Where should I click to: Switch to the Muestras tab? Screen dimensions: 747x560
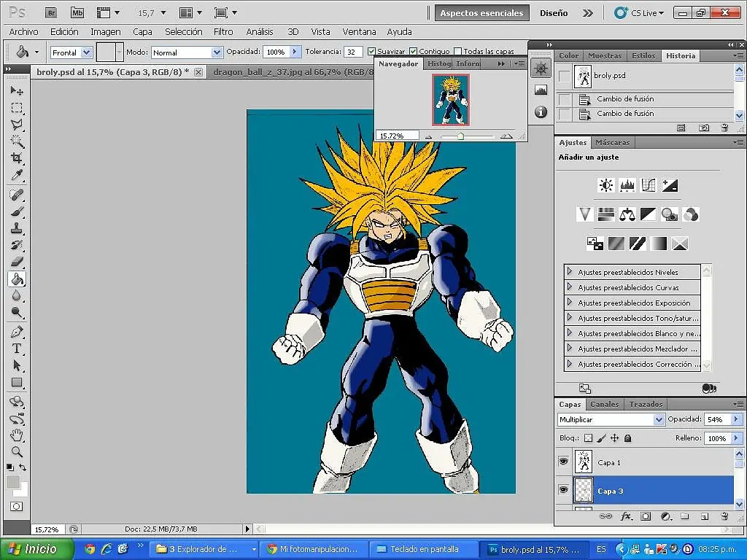pyautogui.click(x=605, y=55)
